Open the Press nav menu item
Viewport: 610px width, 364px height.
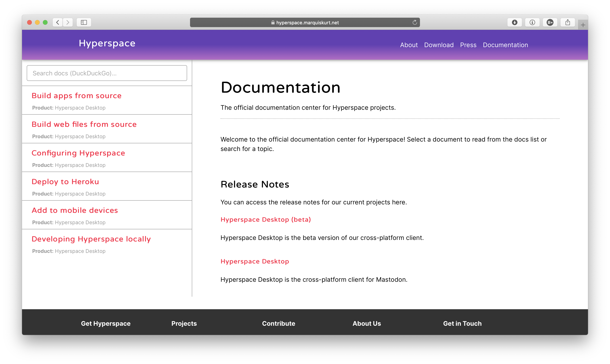click(x=468, y=45)
